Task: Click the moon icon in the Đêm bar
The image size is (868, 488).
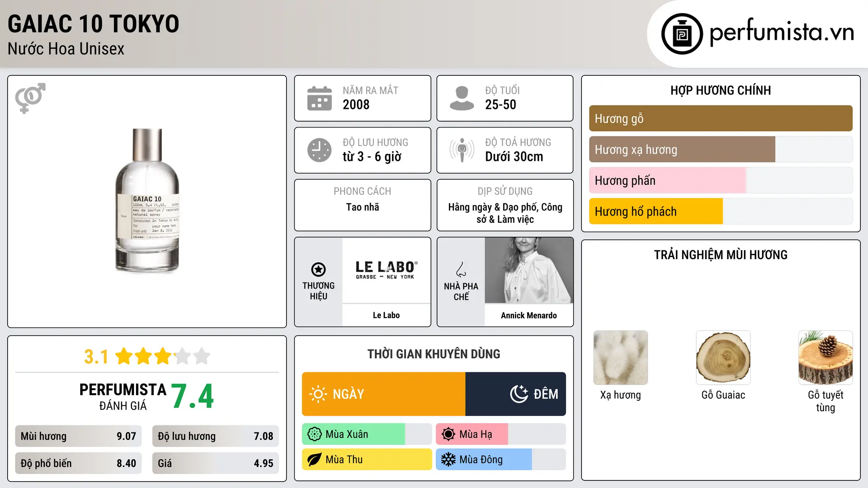Action: pos(519,394)
